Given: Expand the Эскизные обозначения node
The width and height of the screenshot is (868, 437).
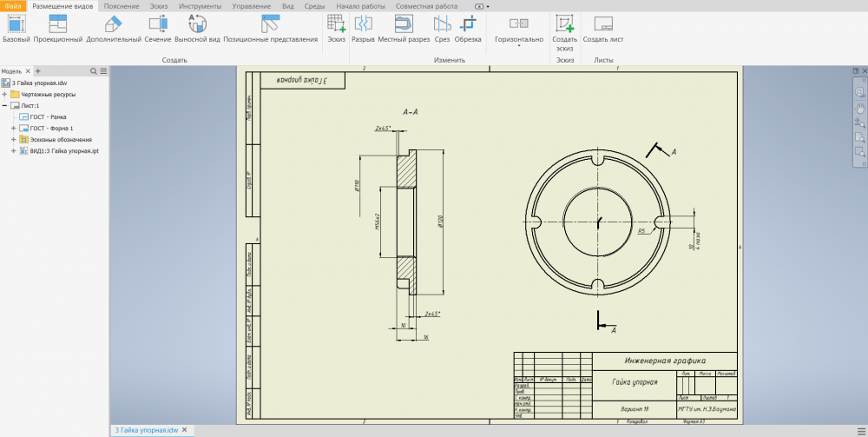Looking at the screenshot, I should (13, 139).
